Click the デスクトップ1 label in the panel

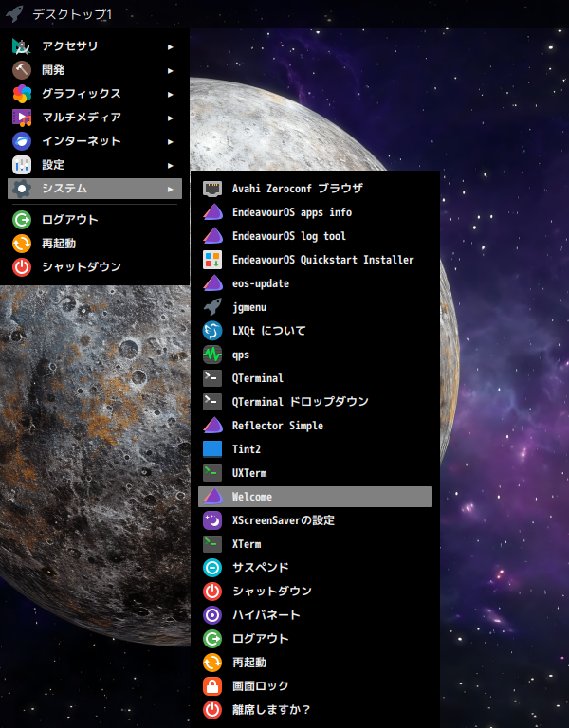[72, 14]
